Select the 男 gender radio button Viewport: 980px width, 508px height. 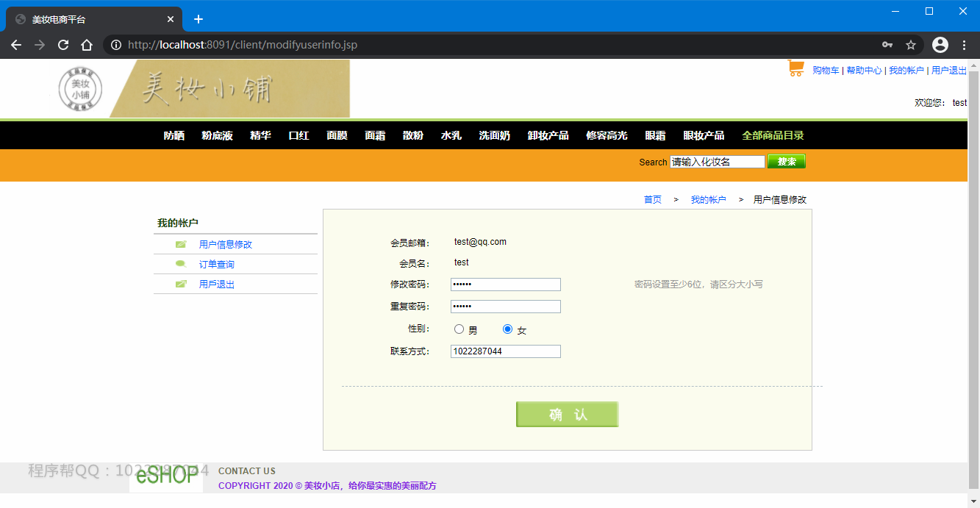459,329
